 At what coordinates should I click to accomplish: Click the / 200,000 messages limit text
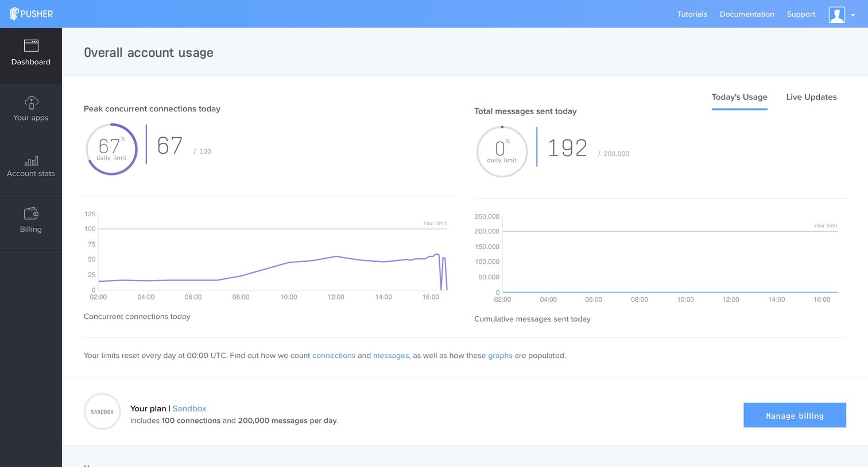click(x=614, y=154)
